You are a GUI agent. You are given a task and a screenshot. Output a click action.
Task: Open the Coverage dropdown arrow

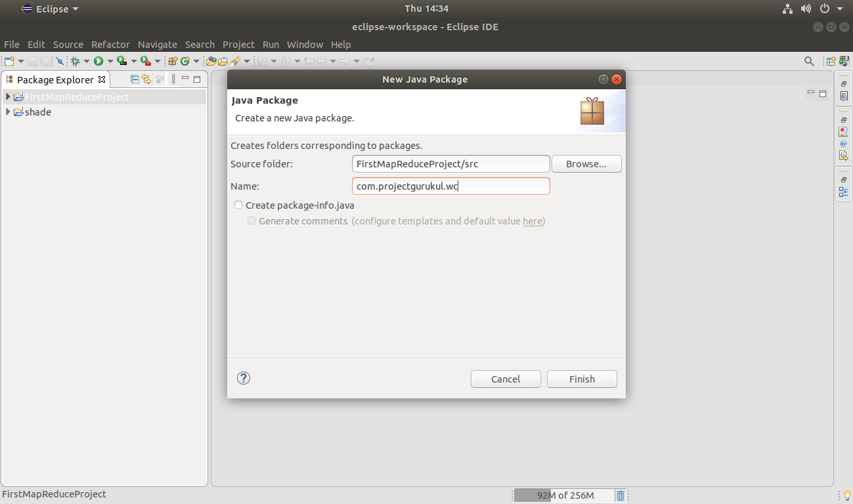pos(134,61)
